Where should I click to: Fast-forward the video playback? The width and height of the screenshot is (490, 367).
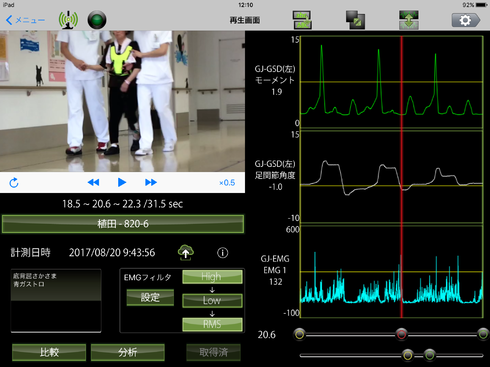[151, 182]
